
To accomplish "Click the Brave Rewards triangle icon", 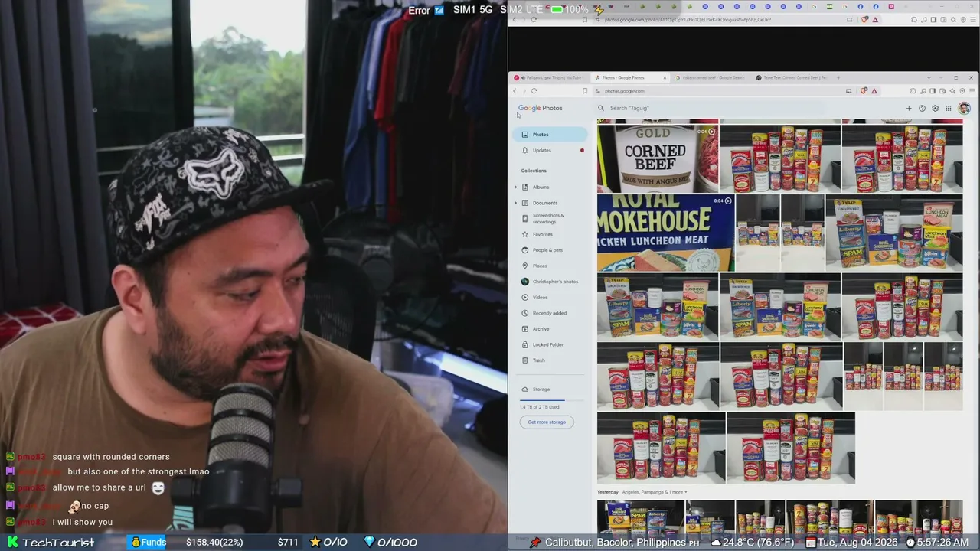I will point(874,91).
